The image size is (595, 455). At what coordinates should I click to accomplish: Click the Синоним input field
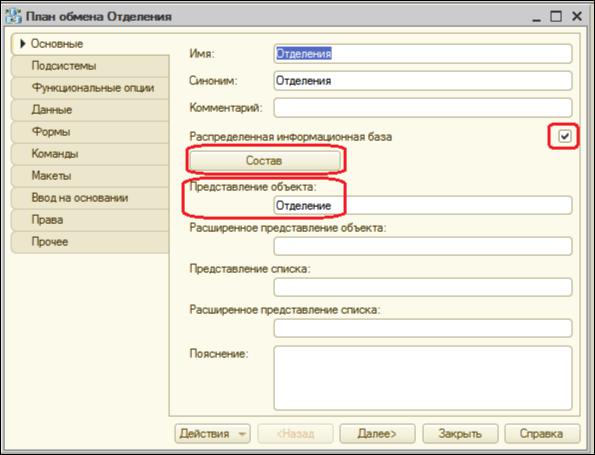[423, 81]
